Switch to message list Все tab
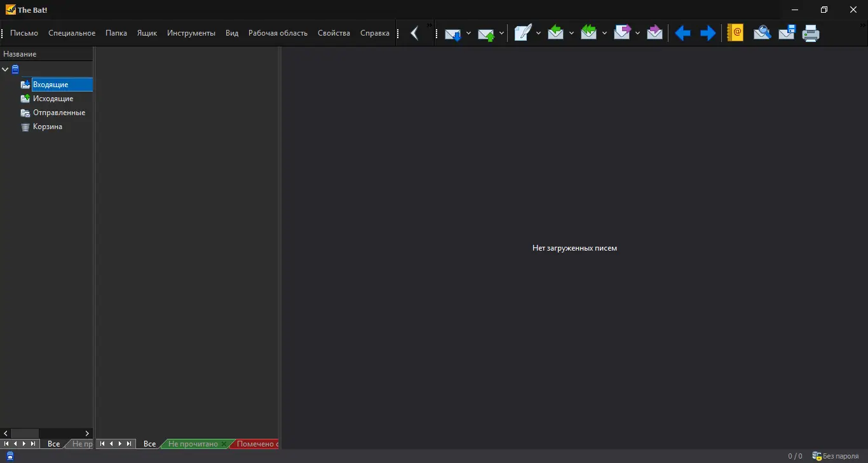The height and width of the screenshot is (463, 868). [x=149, y=444]
